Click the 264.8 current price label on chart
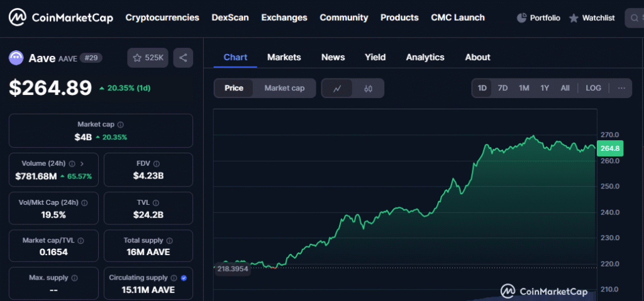This screenshot has width=644, height=301. tap(610, 149)
